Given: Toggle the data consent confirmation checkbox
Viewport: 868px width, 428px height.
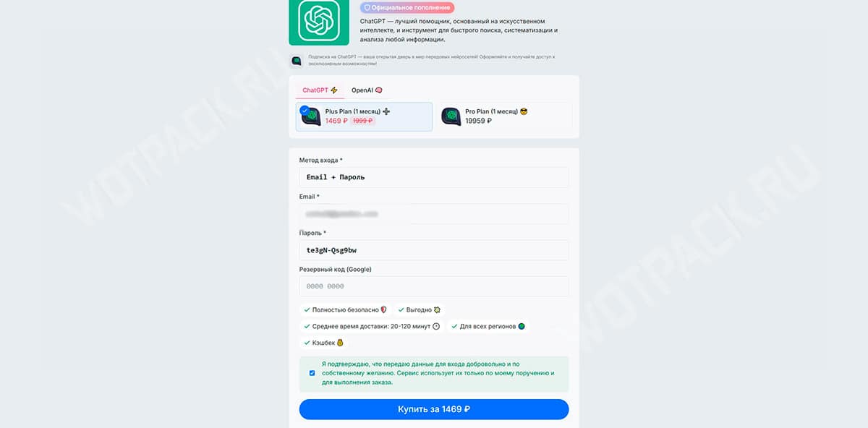Looking at the screenshot, I should [312, 373].
